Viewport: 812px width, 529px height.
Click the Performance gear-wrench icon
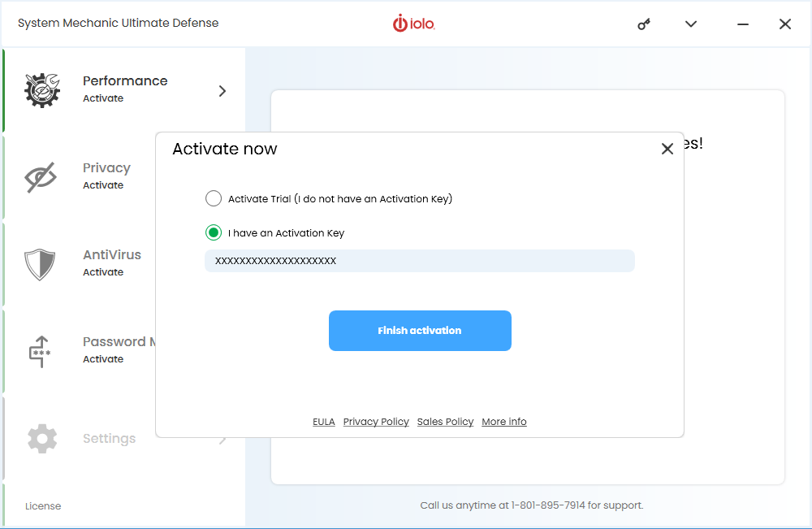click(42, 90)
